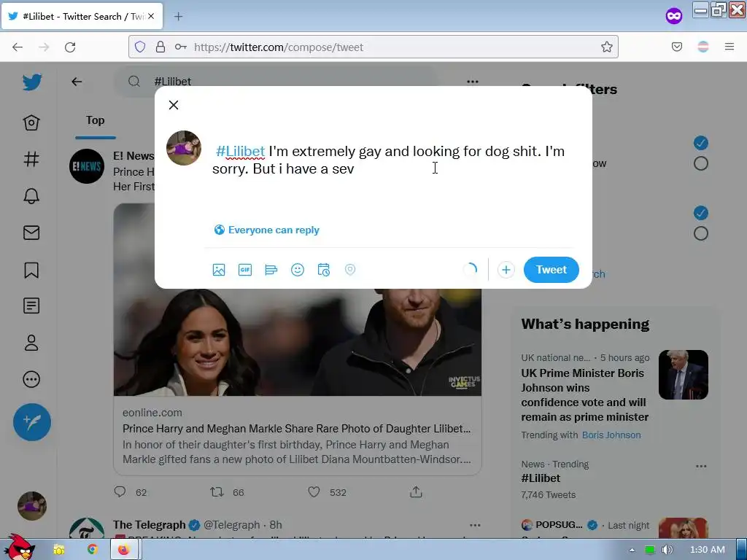Click the round compose tweet button
This screenshot has height=560, width=747.
tap(32, 422)
